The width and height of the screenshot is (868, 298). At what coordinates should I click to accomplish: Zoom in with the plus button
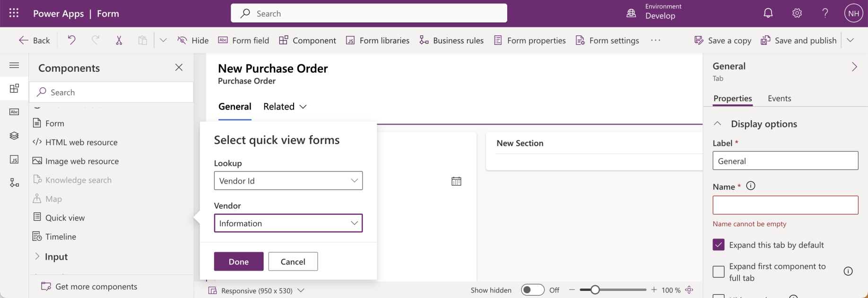point(654,290)
